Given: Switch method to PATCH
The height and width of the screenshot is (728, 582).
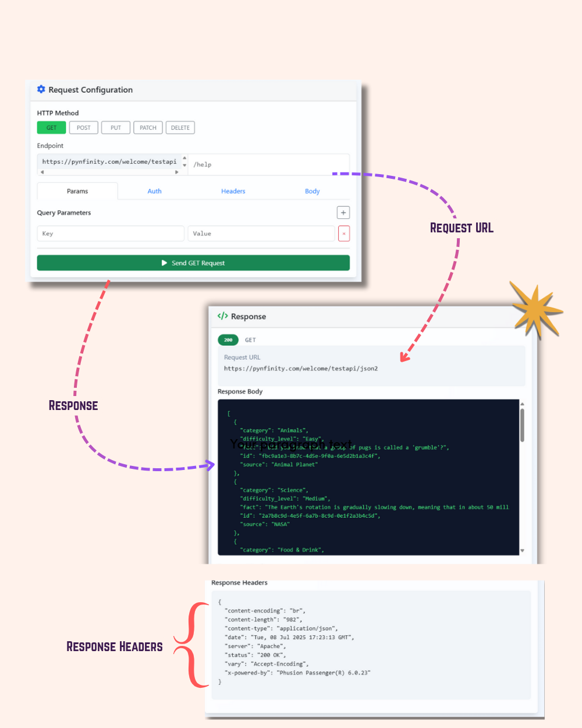Looking at the screenshot, I should pos(148,128).
